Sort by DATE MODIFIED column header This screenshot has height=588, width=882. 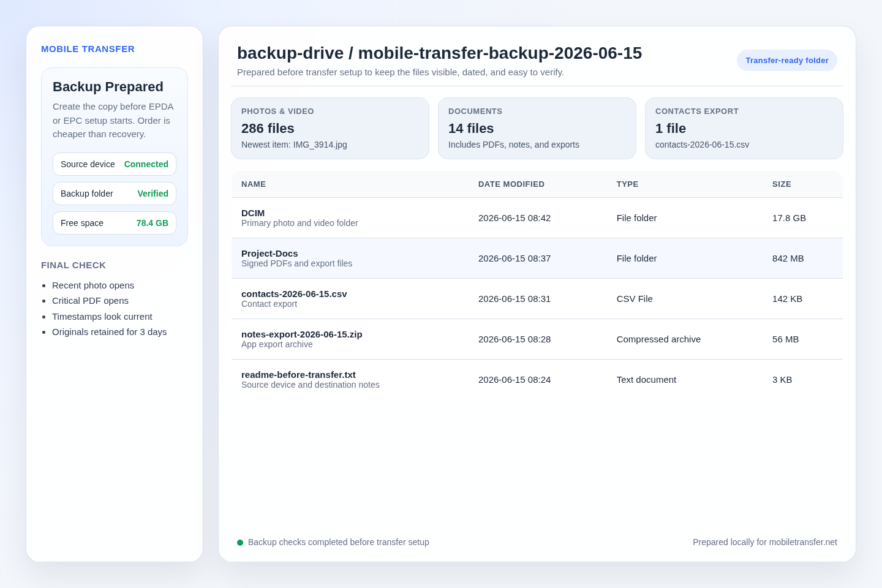pyautogui.click(x=511, y=184)
